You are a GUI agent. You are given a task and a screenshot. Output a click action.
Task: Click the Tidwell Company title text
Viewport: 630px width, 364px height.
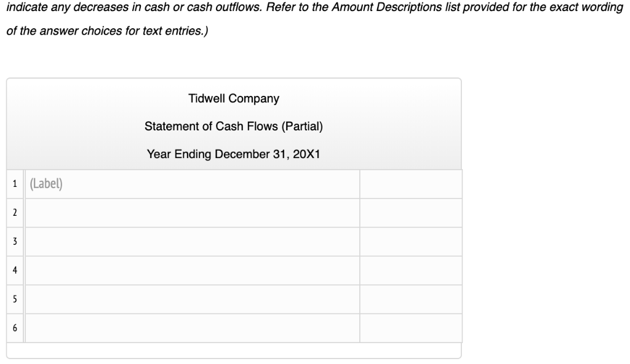pyautogui.click(x=233, y=98)
